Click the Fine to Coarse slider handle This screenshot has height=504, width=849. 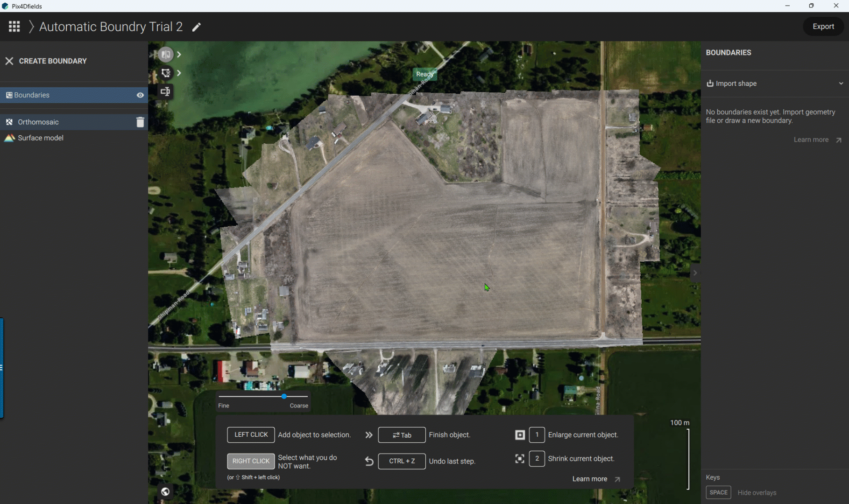(284, 396)
